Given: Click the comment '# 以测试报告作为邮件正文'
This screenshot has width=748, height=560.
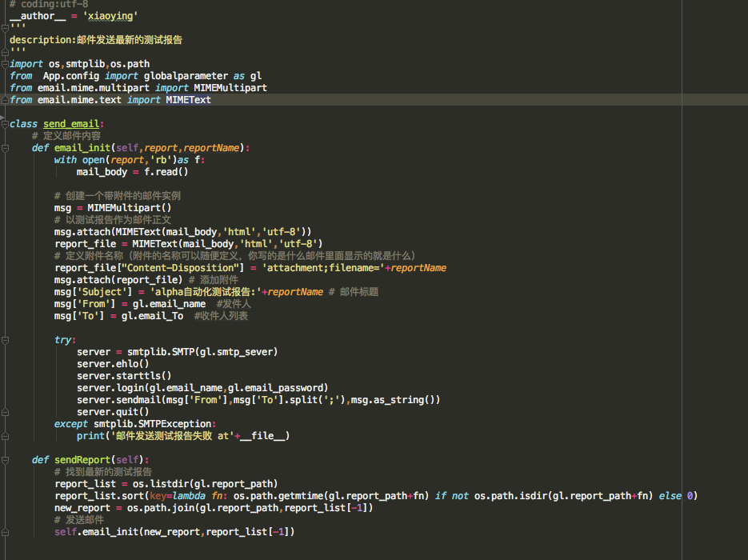Looking at the screenshot, I should [x=113, y=220].
